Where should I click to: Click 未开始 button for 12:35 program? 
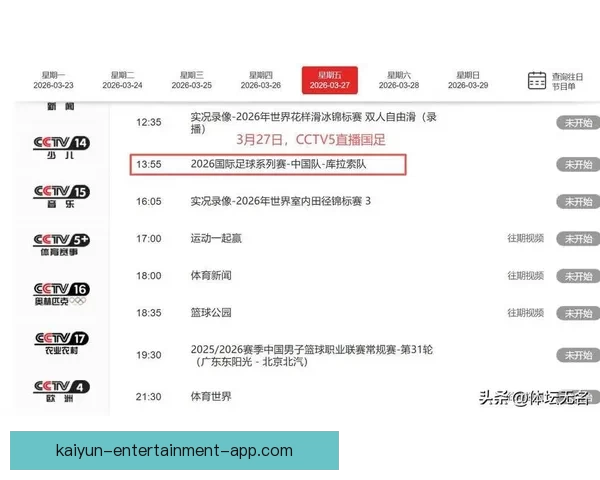(x=578, y=123)
